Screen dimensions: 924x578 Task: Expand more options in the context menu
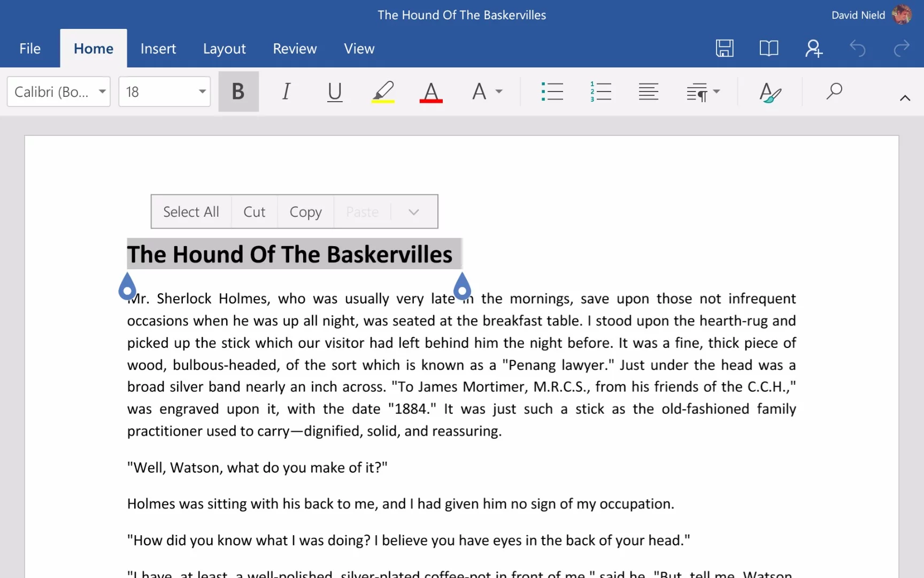click(413, 211)
